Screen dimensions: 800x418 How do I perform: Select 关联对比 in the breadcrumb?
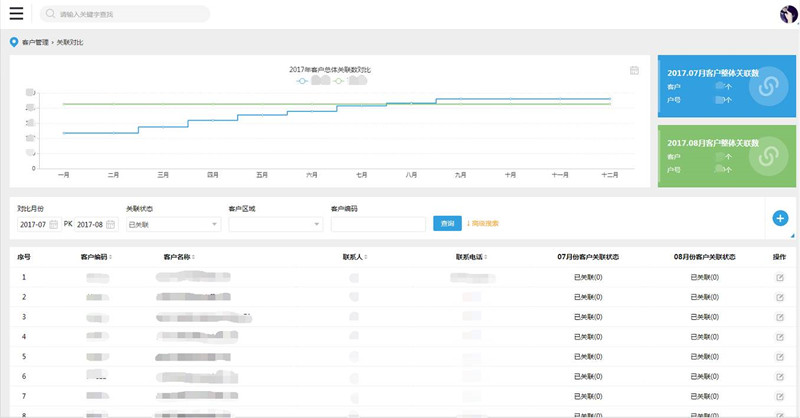coord(69,43)
